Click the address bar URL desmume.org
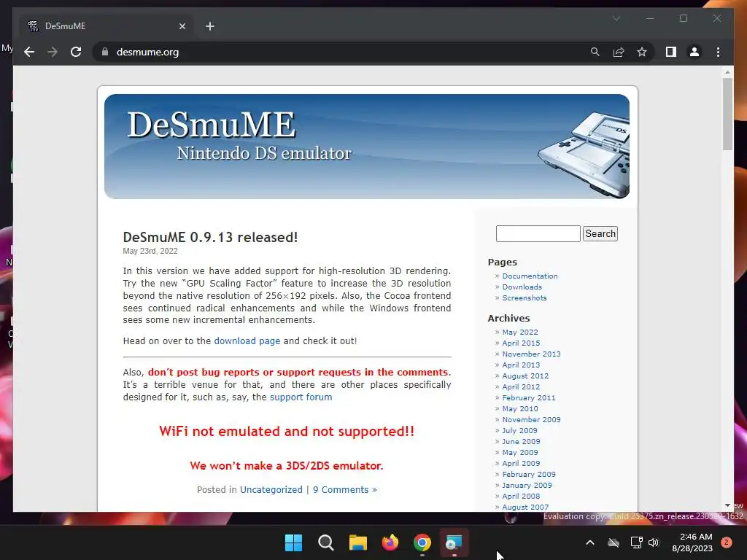The height and width of the screenshot is (560, 747). 147,52
